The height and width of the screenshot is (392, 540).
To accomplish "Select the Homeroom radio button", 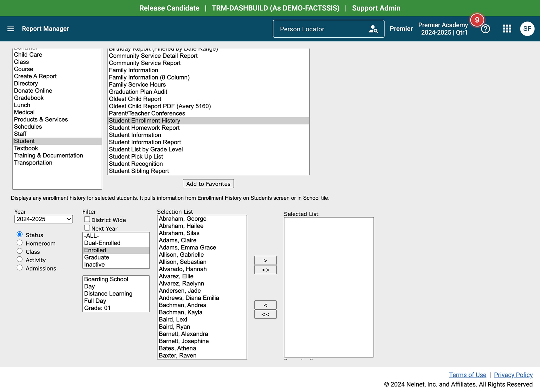I will click(19, 243).
